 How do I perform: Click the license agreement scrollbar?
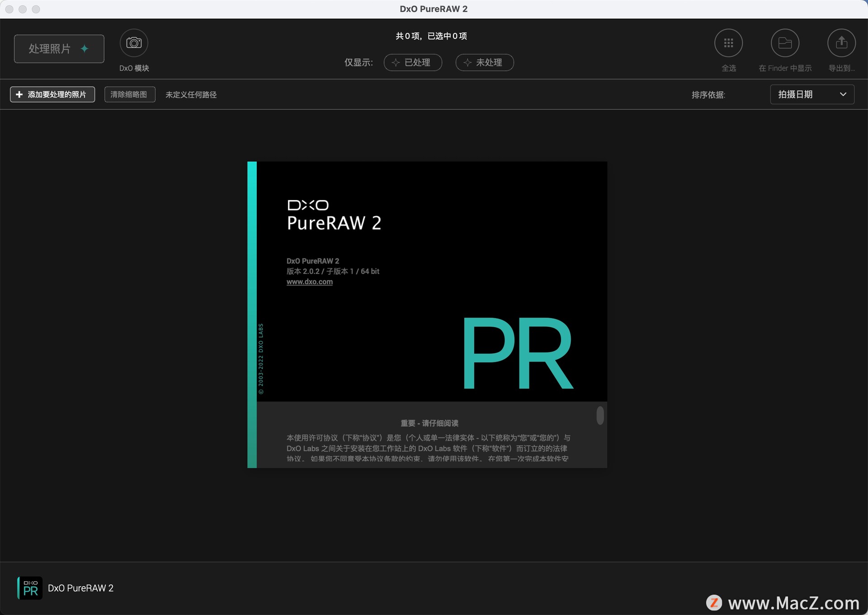(x=600, y=416)
